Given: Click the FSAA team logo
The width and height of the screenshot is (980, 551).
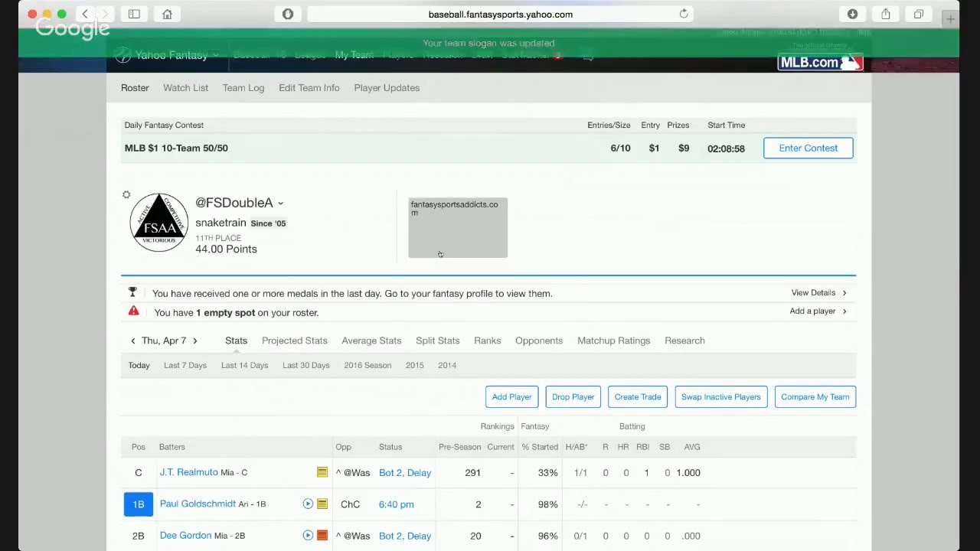Looking at the screenshot, I should (x=158, y=223).
